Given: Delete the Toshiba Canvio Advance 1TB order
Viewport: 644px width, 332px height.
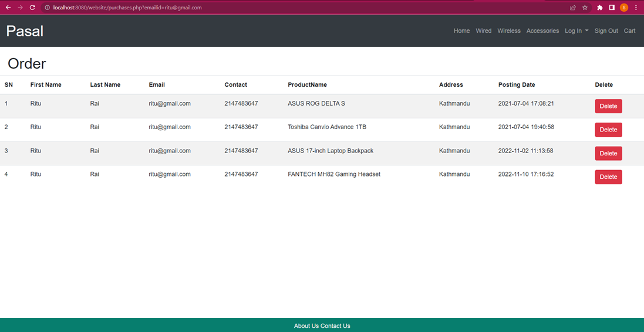Looking at the screenshot, I should coord(608,130).
